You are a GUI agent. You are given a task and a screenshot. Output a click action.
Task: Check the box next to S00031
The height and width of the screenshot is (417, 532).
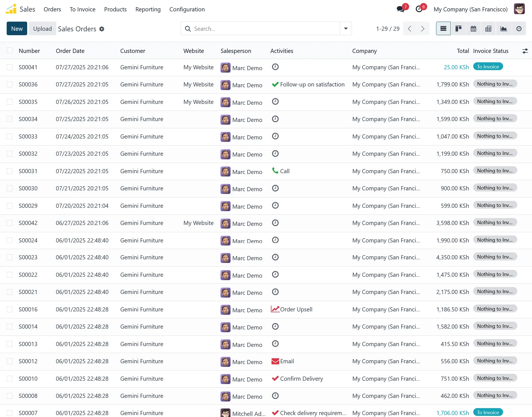click(10, 171)
